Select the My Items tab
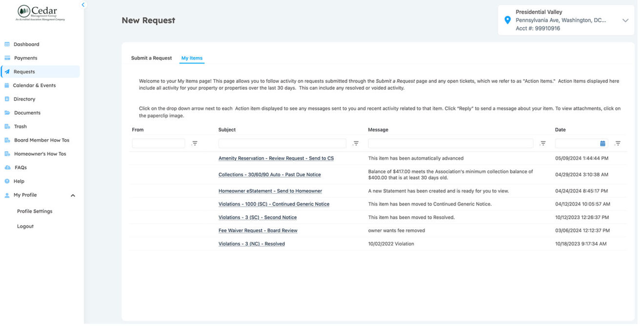The height and width of the screenshot is (327, 644). [x=192, y=58]
